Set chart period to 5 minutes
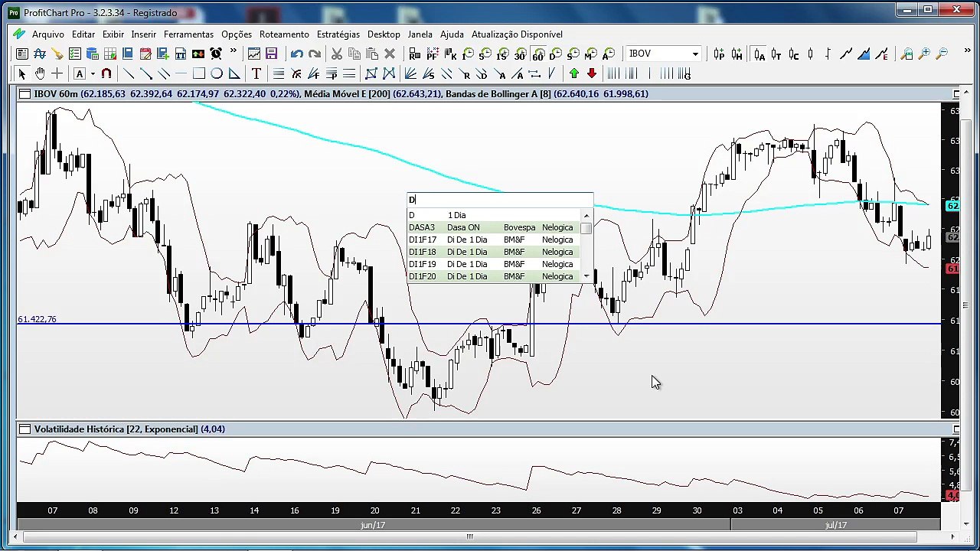This screenshot has width=980, height=551. coord(485,54)
